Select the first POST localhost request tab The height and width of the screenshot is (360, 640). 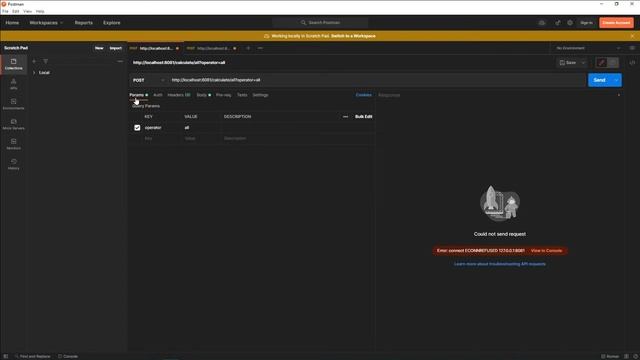click(155, 48)
